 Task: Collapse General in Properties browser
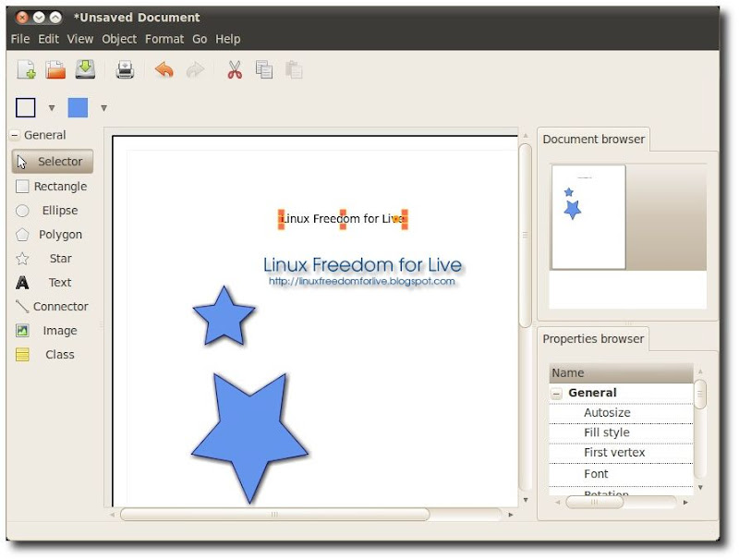coord(557,393)
